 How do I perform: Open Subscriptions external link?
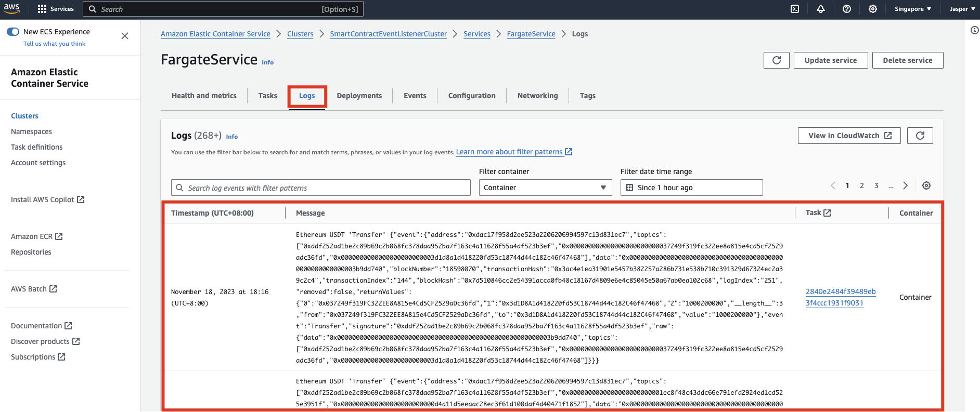point(38,357)
